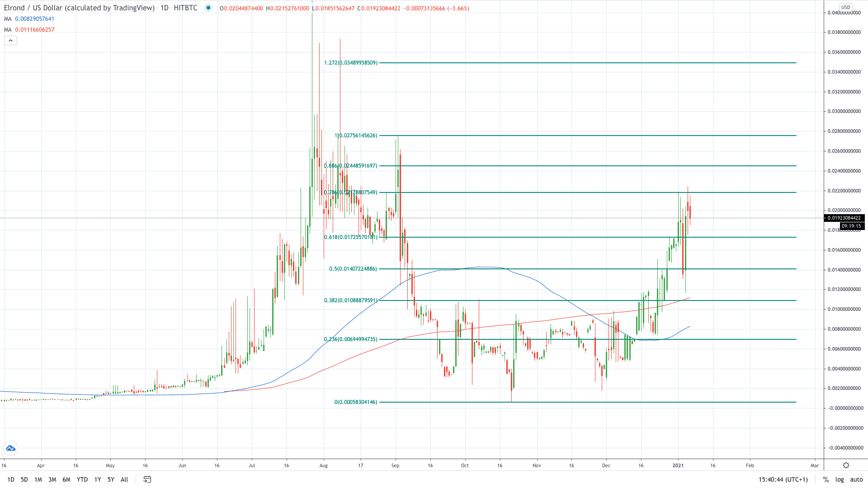This screenshot has width=868, height=488.
Task: Click the 2021 date on time axis
Action: click(x=678, y=465)
